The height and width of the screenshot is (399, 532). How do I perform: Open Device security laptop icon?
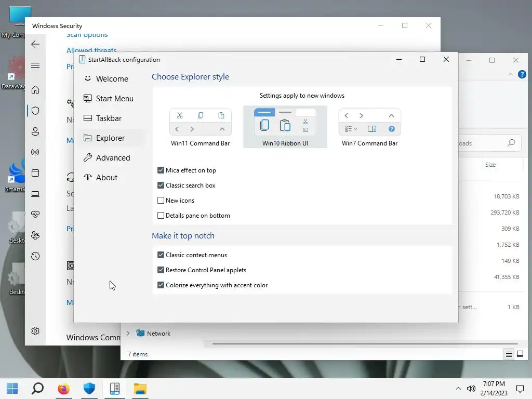tap(35, 194)
